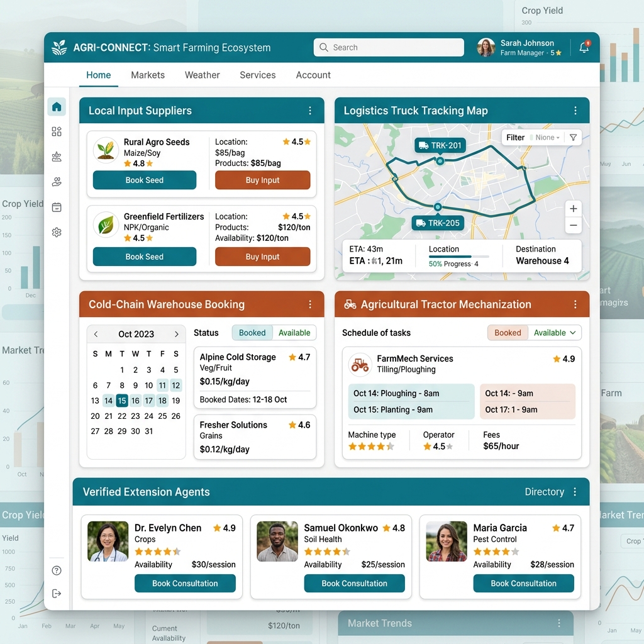The width and height of the screenshot is (644, 644).
Task: Toggle warehouse status to Booked
Action: point(252,333)
